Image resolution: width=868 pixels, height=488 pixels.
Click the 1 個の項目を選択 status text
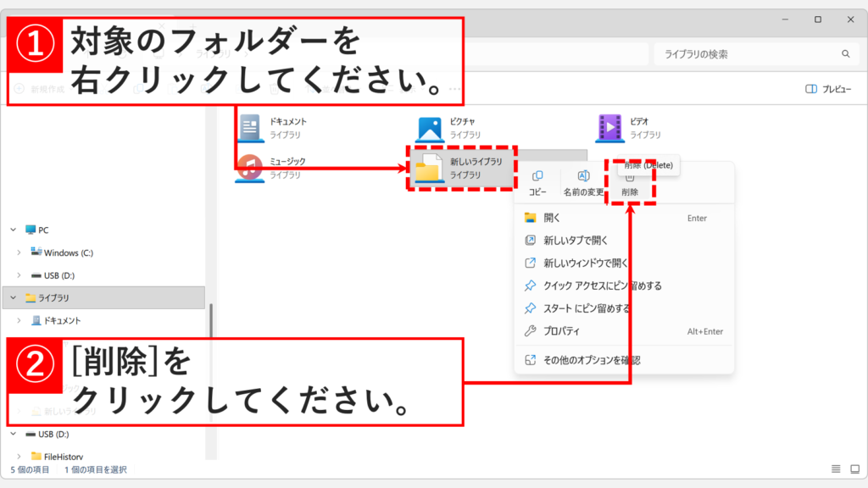tap(96, 469)
